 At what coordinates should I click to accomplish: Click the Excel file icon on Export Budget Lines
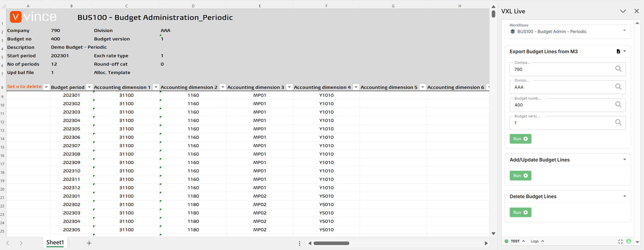pyautogui.click(x=619, y=51)
